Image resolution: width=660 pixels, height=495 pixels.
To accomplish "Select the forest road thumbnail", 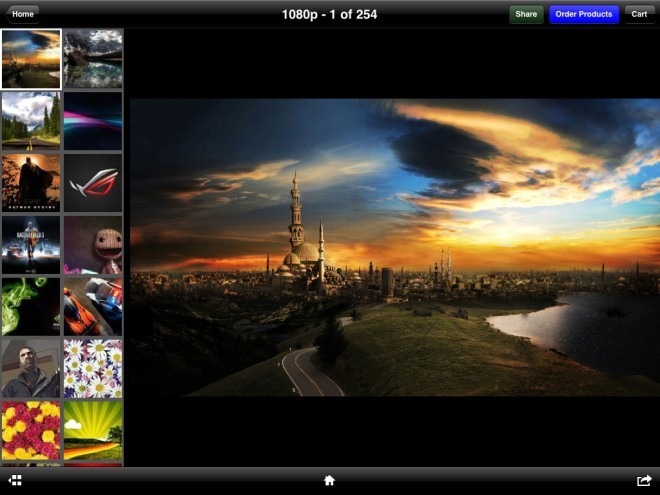I will 31,121.
